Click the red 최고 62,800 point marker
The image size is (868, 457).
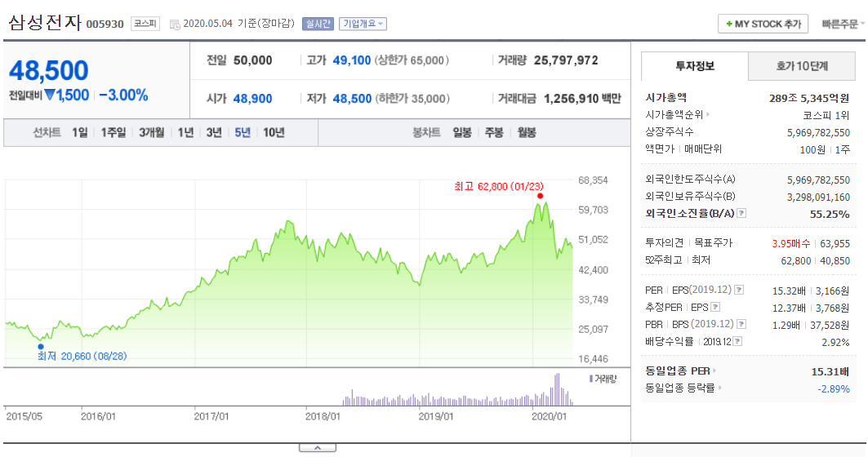(x=540, y=196)
